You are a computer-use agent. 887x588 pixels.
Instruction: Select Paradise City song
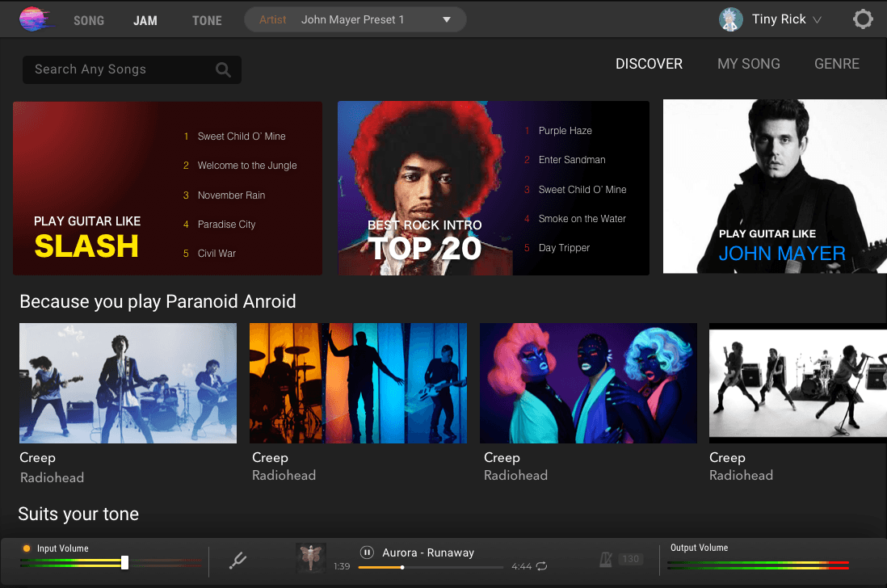226,225
